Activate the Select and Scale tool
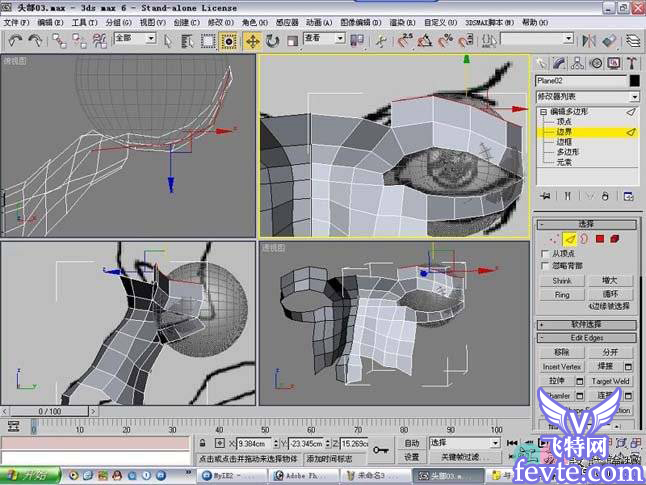The height and width of the screenshot is (485, 646). (x=292, y=41)
